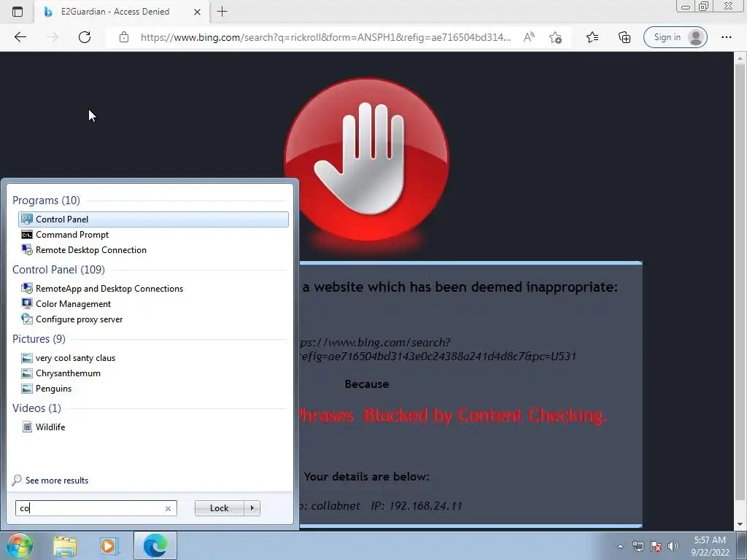Clear the search box with X
Screen dimensions: 747x560
pos(168,508)
